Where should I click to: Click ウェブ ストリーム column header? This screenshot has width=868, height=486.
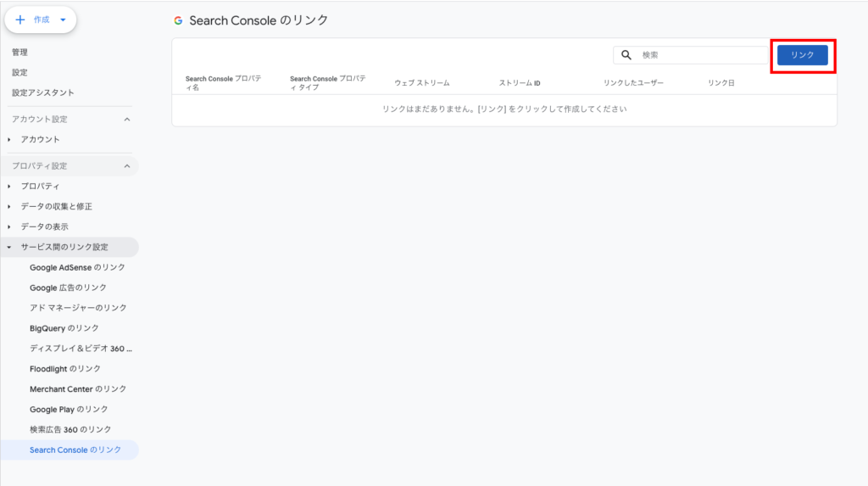[x=422, y=83]
